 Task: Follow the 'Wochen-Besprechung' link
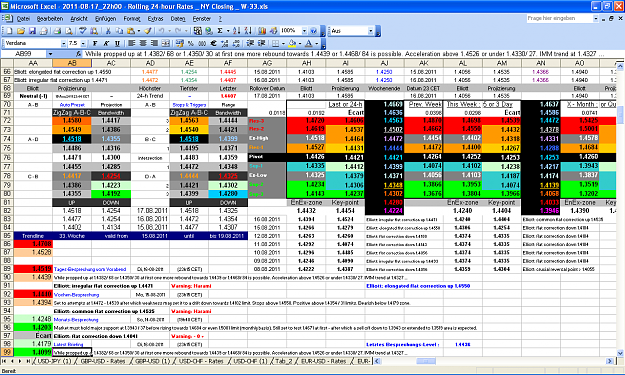point(76,295)
